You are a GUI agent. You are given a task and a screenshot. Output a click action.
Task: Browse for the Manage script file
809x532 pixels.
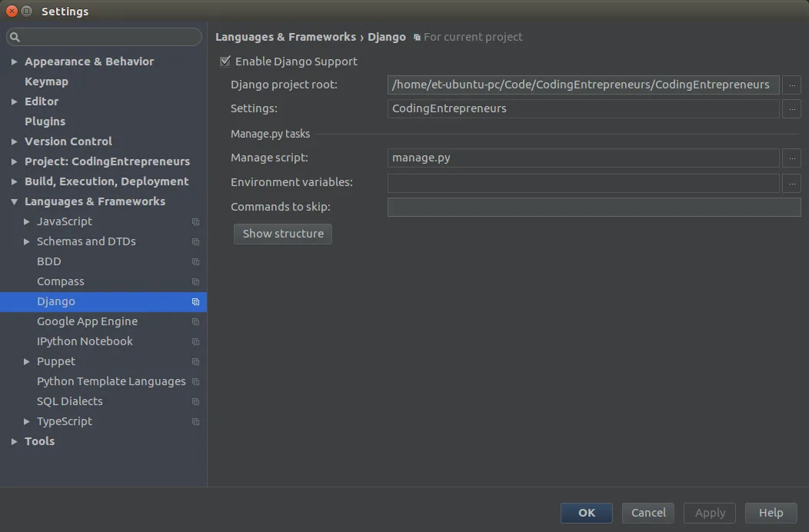click(791, 158)
